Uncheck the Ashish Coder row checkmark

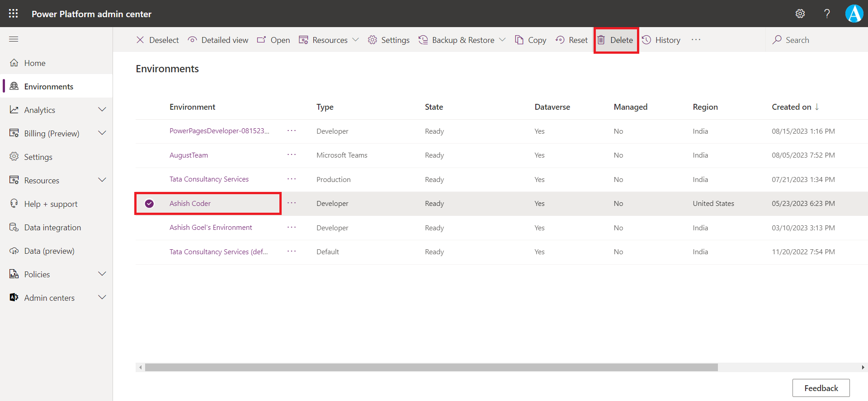coord(149,204)
